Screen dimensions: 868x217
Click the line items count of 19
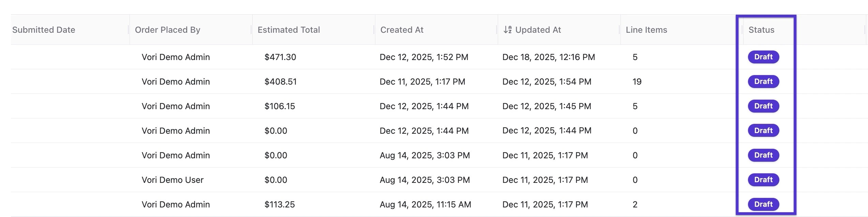coord(637,82)
